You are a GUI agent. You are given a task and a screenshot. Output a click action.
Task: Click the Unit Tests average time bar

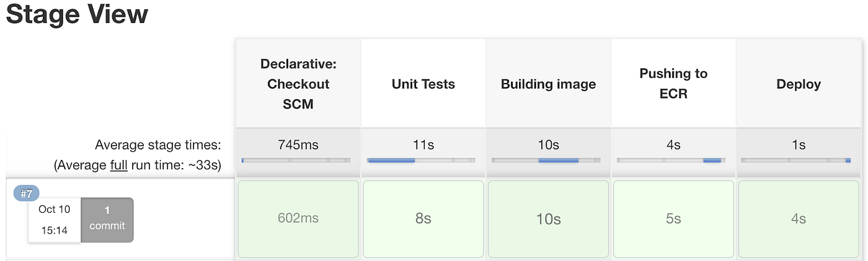pyautogui.click(x=421, y=160)
